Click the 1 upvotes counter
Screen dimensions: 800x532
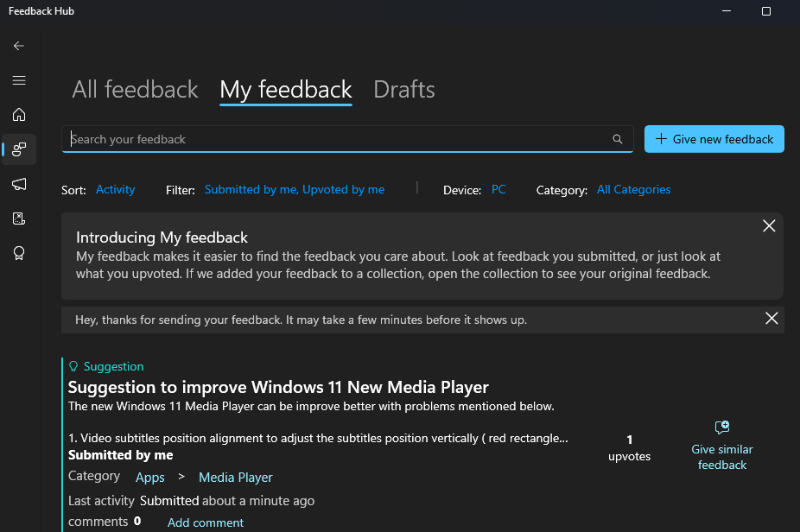629,448
